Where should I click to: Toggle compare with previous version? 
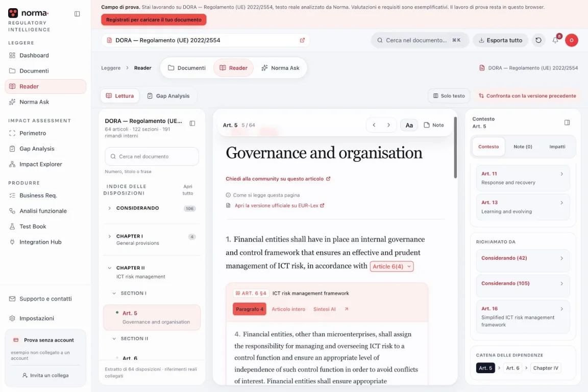pyautogui.click(x=527, y=95)
